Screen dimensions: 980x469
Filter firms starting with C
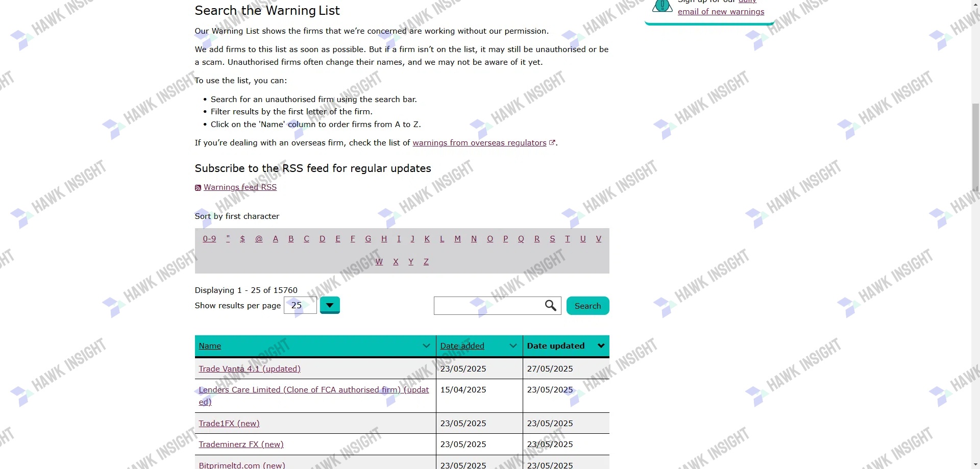coord(306,238)
